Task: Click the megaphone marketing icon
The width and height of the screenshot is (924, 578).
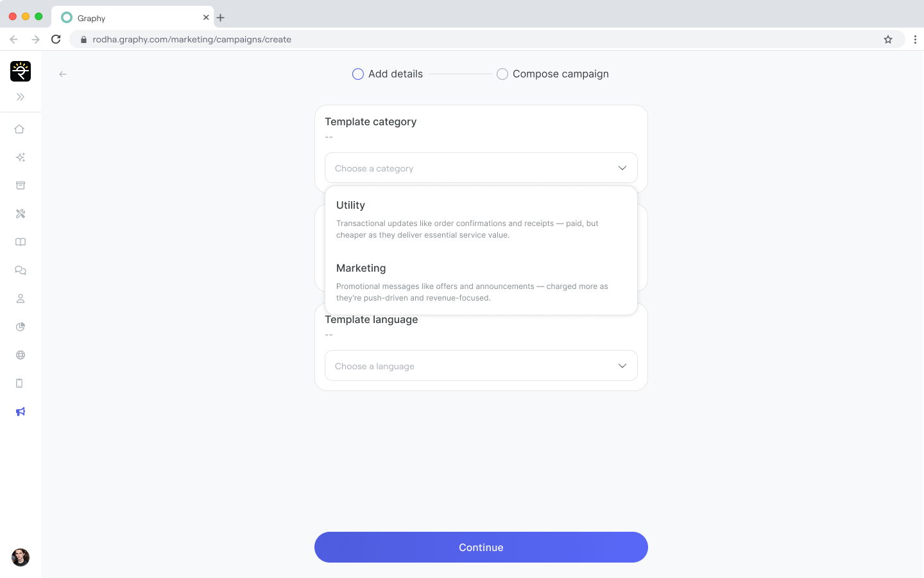Action: coord(20,412)
